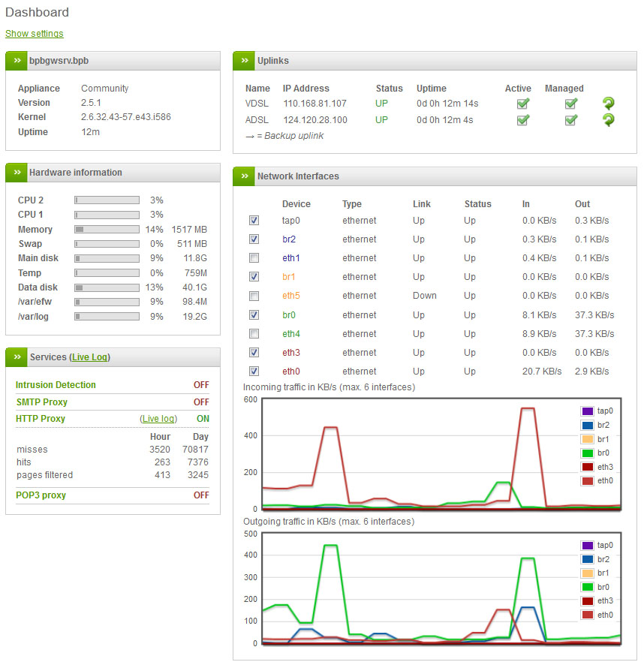Select the eth5 device name
The height and width of the screenshot is (665, 644).
pos(291,296)
